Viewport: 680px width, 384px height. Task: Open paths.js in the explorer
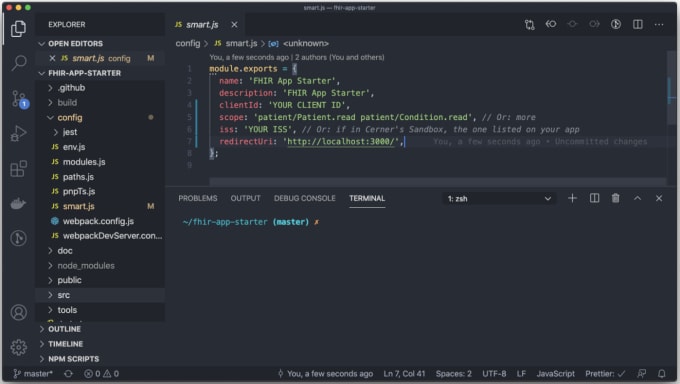(x=78, y=177)
